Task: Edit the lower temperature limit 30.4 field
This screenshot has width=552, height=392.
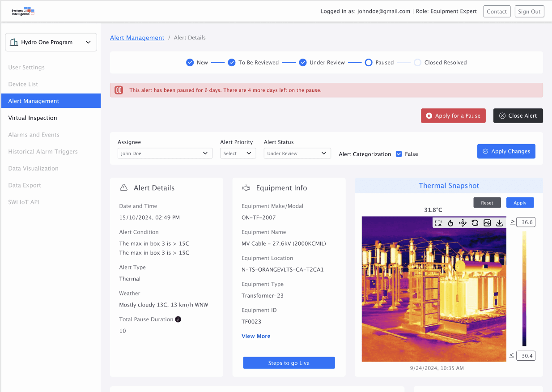Action: 526,356
